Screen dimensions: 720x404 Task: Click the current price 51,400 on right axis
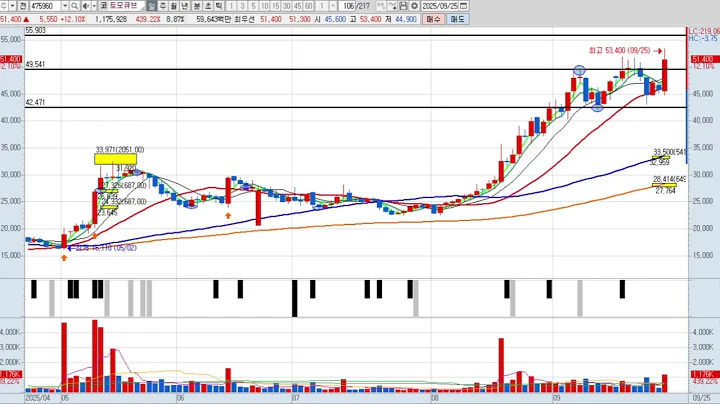tap(703, 59)
